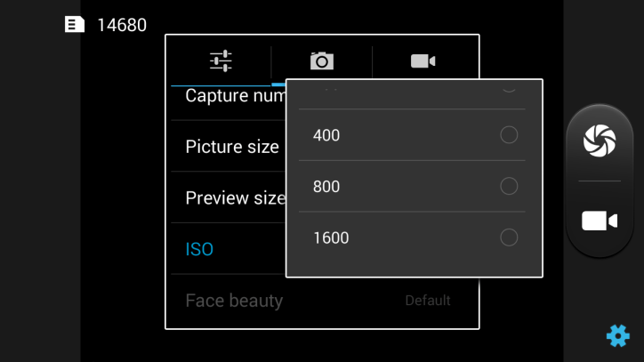
Task: Tap the camera shutter button
Action: [599, 141]
